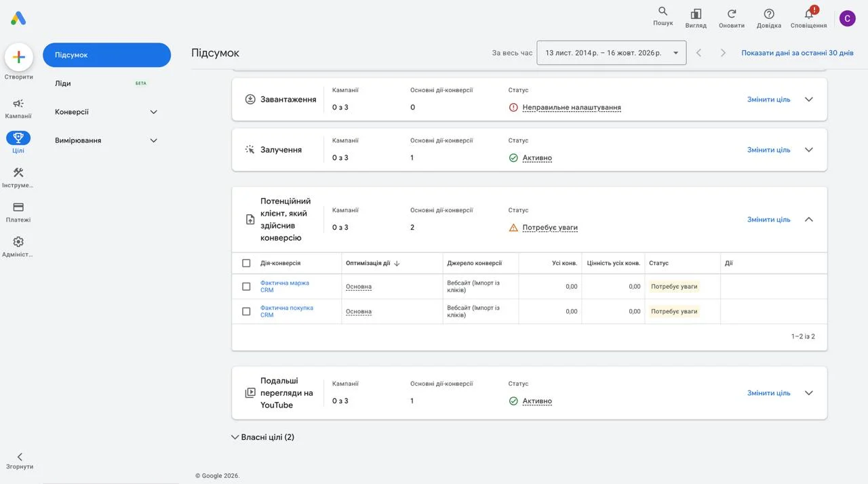This screenshot has height=484, width=868.
Task: Click Змінити ціль for YouTube views
Action: click(769, 393)
